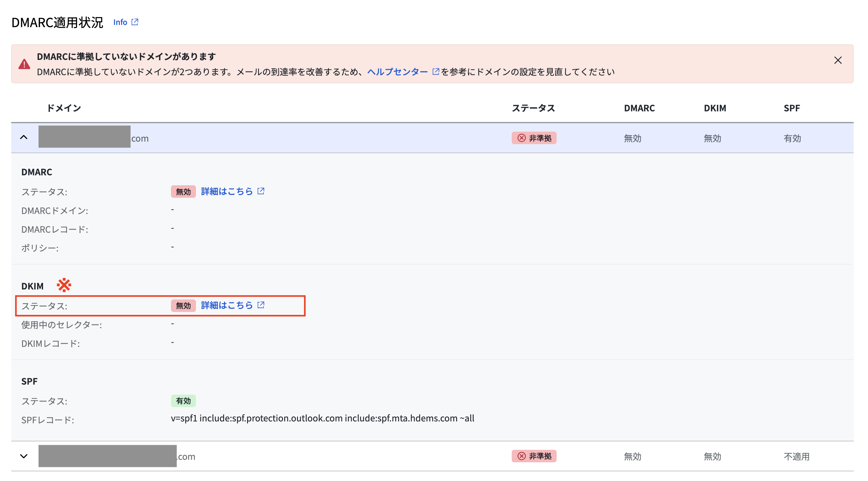Image resolution: width=868 pixels, height=481 pixels.
Task: Select the SPF record text v=spf1 include
Action: coord(323,418)
